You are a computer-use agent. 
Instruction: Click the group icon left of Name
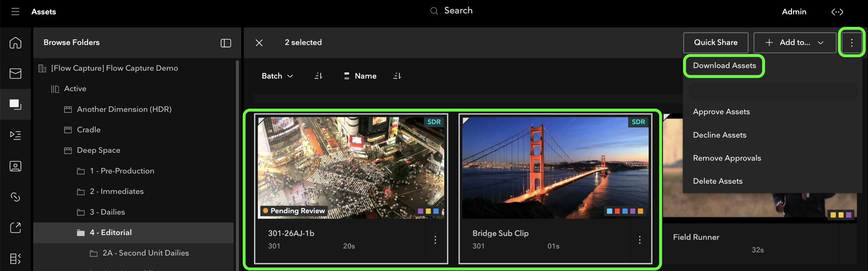coord(347,76)
